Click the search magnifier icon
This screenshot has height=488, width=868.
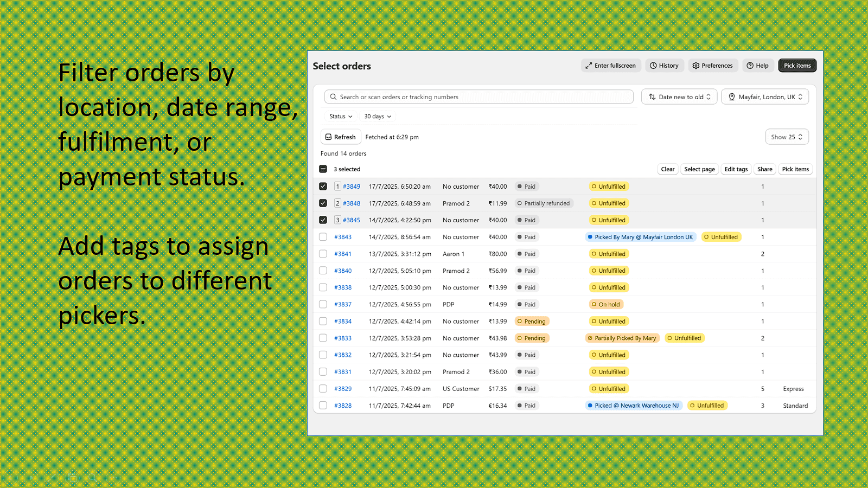pyautogui.click(x=333, y=97)
